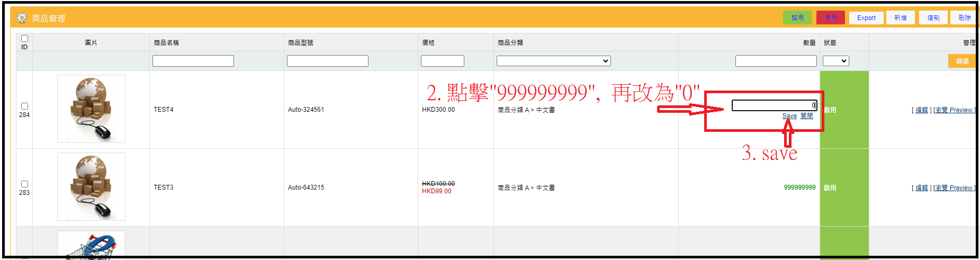The height and width of the screenshot is (260, 980).
Task: Tick the checkbox for product ID 284
Action: [x=24, y=106]
